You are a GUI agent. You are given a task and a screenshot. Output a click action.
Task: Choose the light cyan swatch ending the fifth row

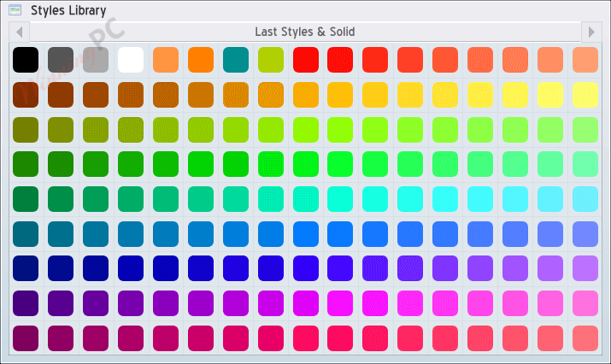click(x=585, y=199)
